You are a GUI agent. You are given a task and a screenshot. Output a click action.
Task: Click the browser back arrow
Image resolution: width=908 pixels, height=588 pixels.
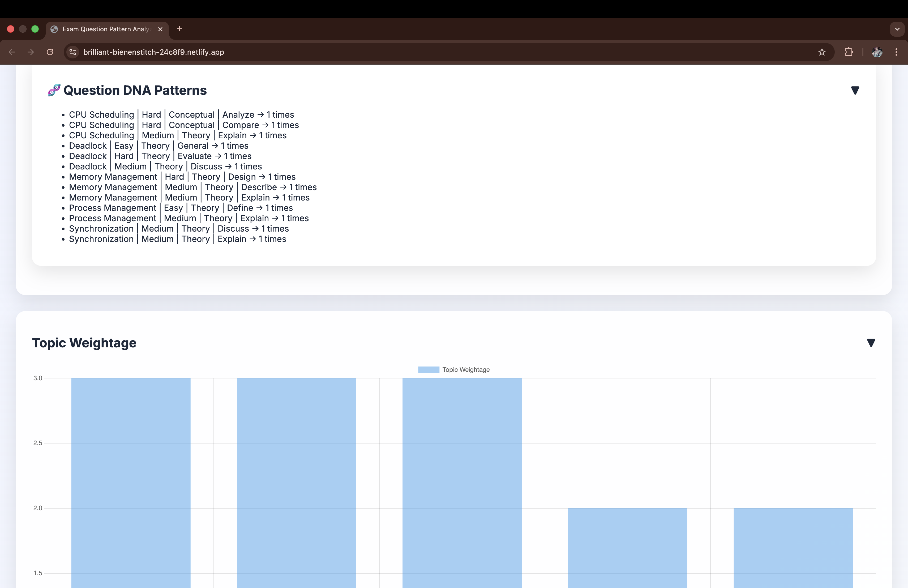[x=12, y=52]
